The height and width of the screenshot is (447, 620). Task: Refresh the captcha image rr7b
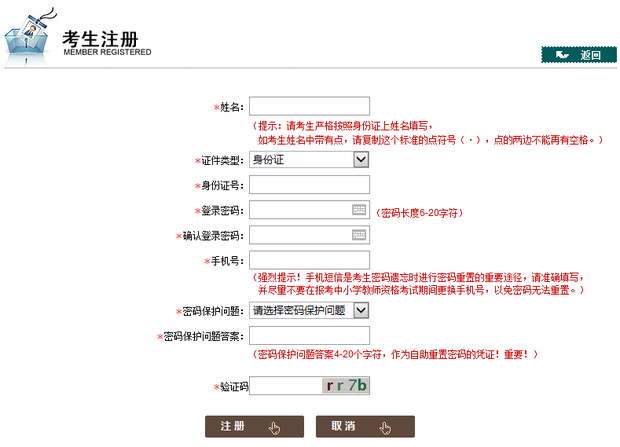point(346,385)
